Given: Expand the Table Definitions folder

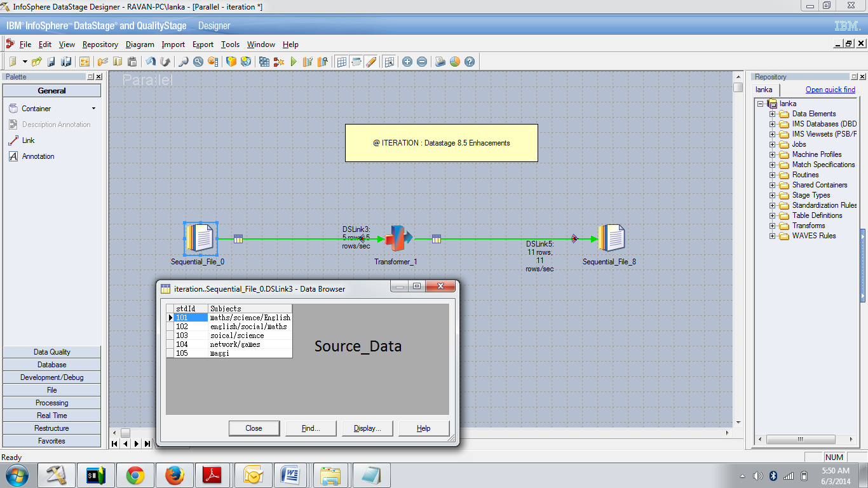Looking at the screenshot, I should pyautogui.click(x=773, y=215).
